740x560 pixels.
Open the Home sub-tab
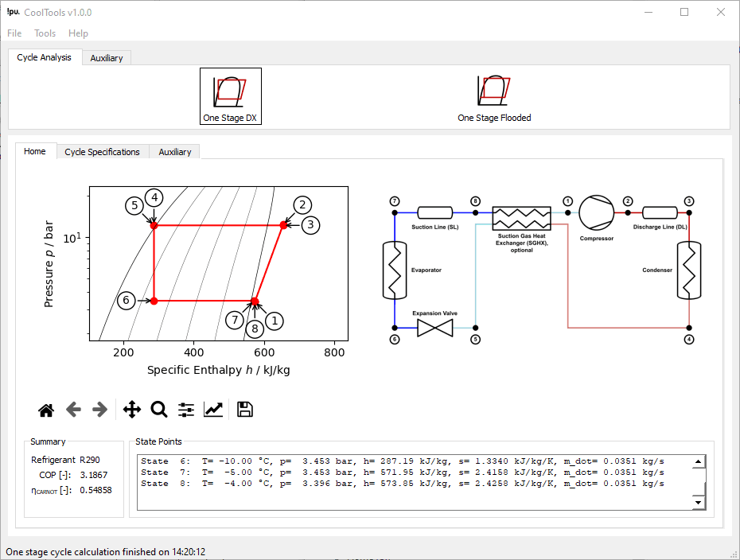pos(35,151)
